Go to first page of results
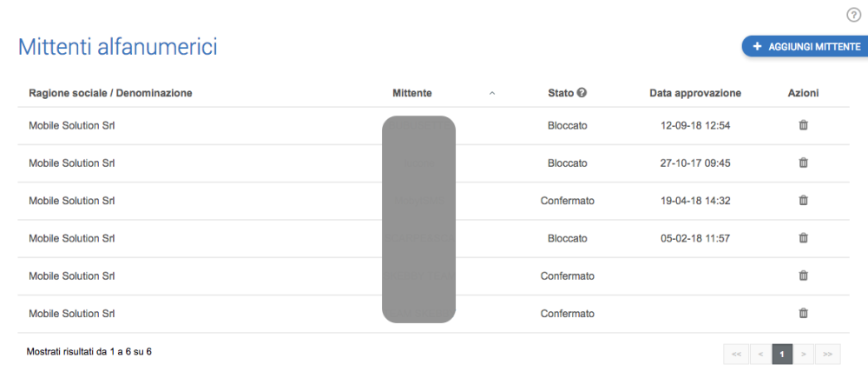Image resolution: width=868 pixels, height=391 pixels. pyautogui.click(x=736, y=355)
